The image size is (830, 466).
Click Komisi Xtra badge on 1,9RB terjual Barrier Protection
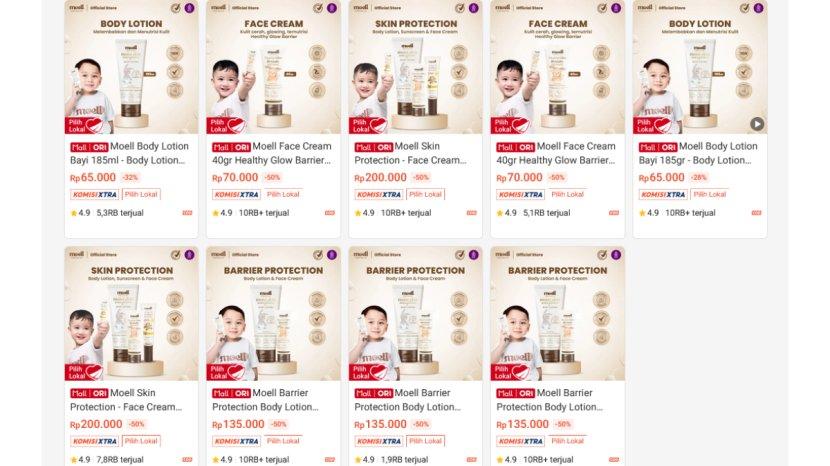pos(379,441)
